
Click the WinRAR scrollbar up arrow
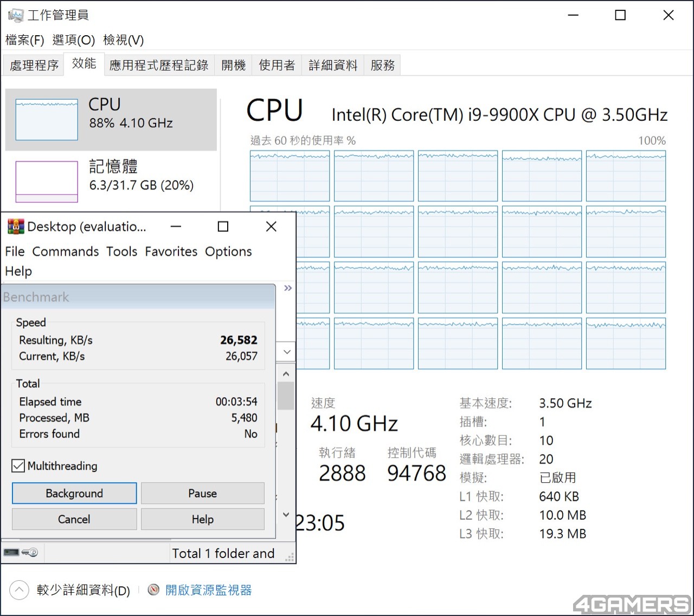(x=286, y=374)
